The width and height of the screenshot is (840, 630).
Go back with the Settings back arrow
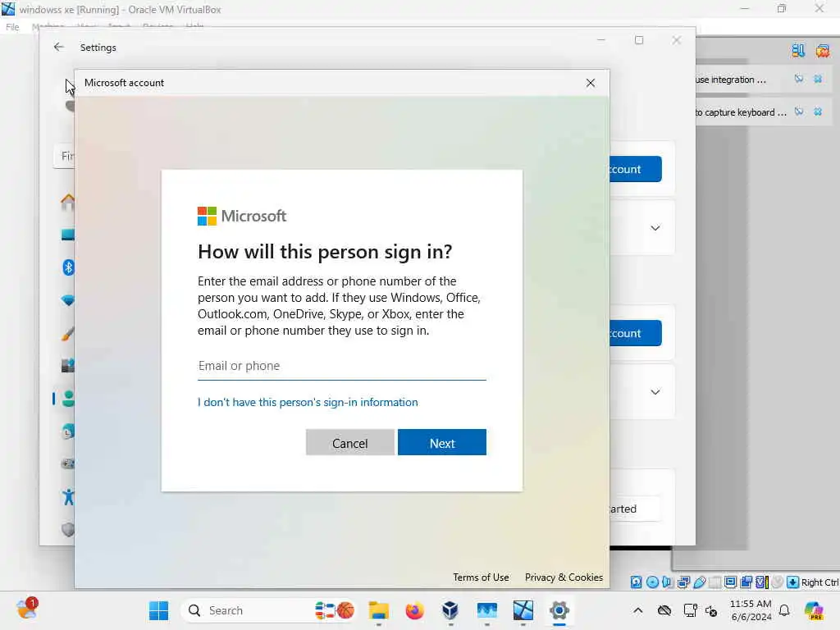[59, 47]
